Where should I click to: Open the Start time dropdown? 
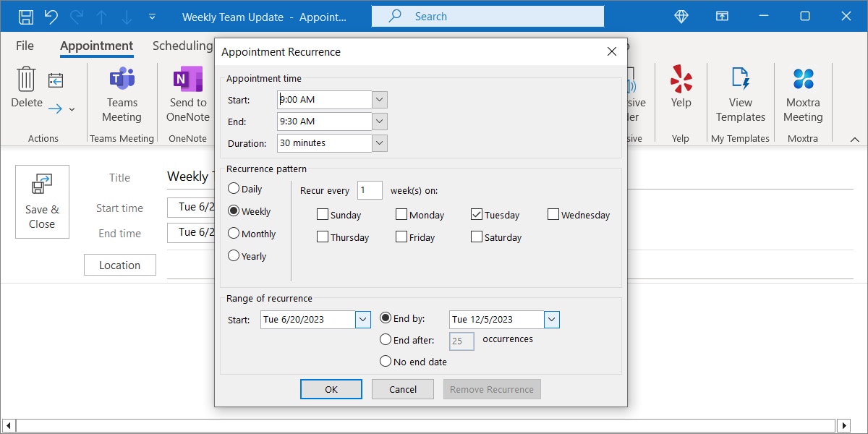378,99
